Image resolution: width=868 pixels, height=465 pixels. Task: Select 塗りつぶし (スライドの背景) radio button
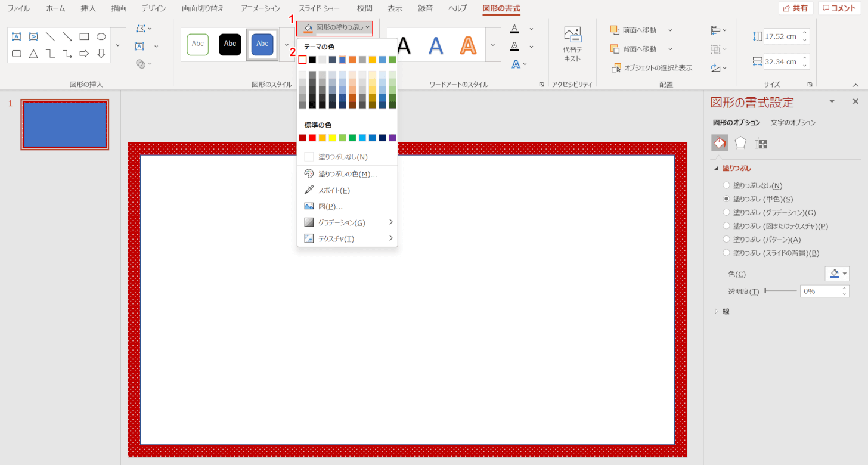[x=726, y=253]
